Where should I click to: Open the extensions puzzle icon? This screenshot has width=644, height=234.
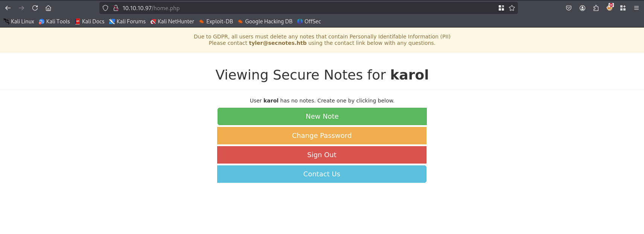pyautogui.click(x=596, y=8)
